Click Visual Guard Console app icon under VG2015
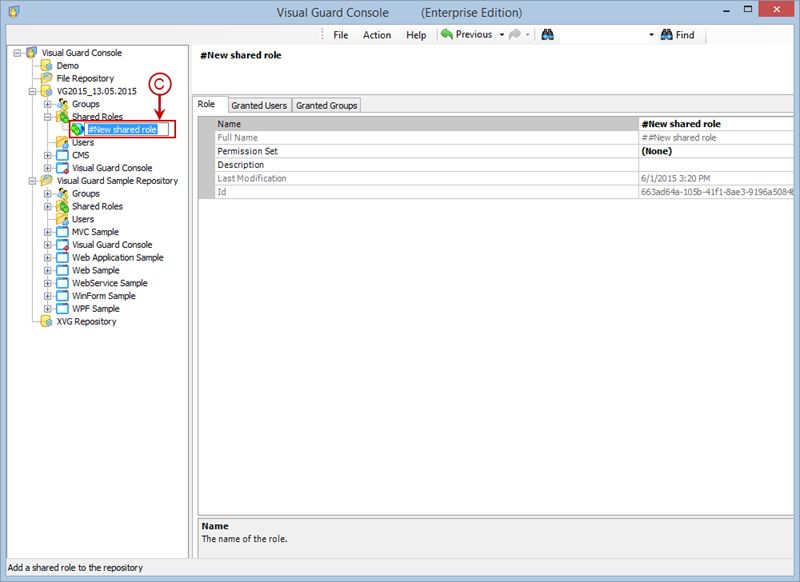This screenshot has height=582, width=800. [x=62, y=168]
